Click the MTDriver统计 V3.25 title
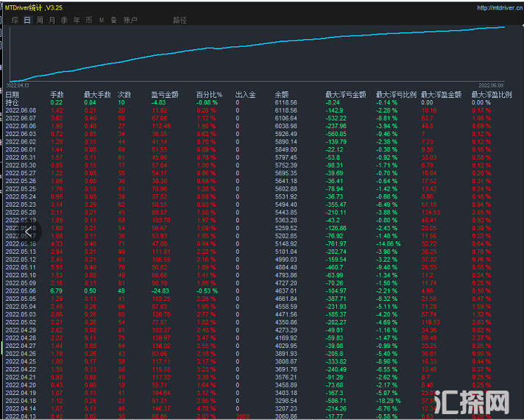This screenshot has width=524, height=420. point(33,7)
